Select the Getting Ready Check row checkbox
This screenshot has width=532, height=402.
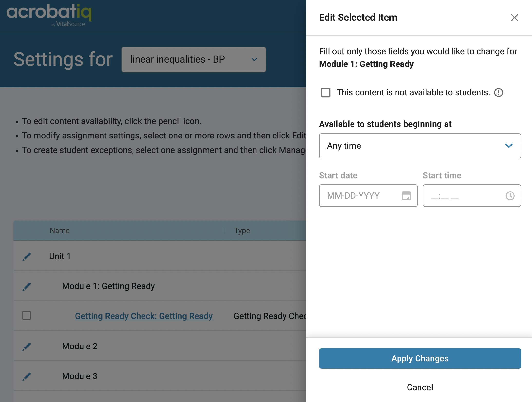[x=27, y=315]
